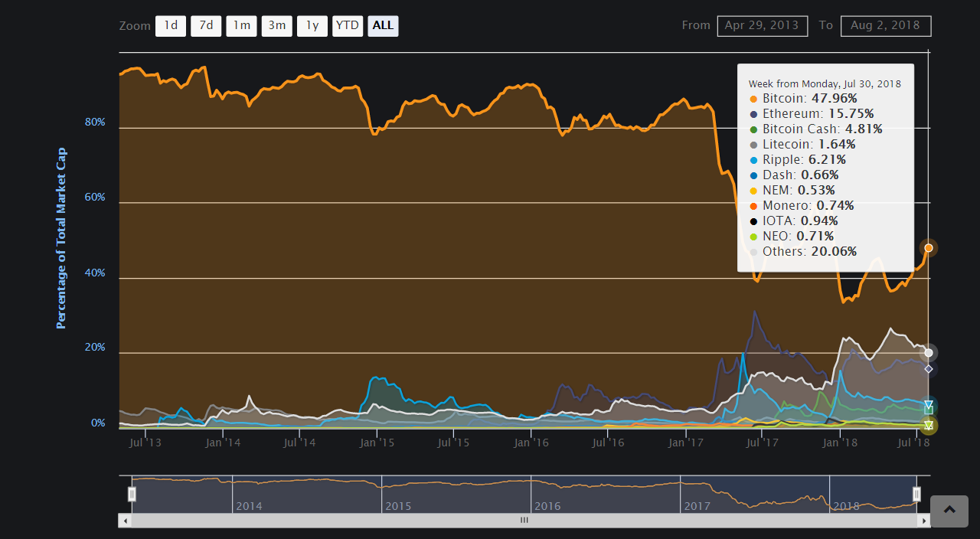Click the scroll-to-top arrow button
Screen dimensions: 980x539
pyautogui.click(x=949, y=511)
